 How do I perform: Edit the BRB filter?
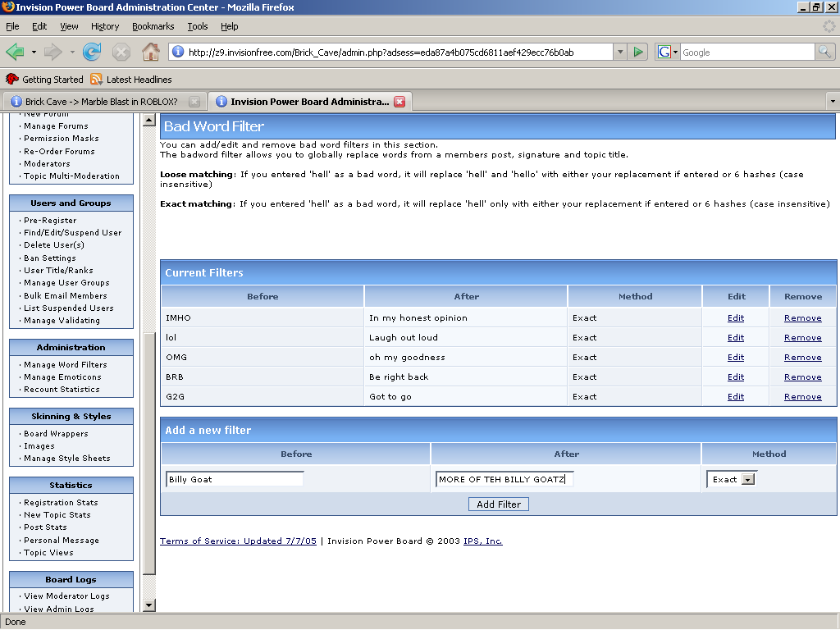pos(736,377)
